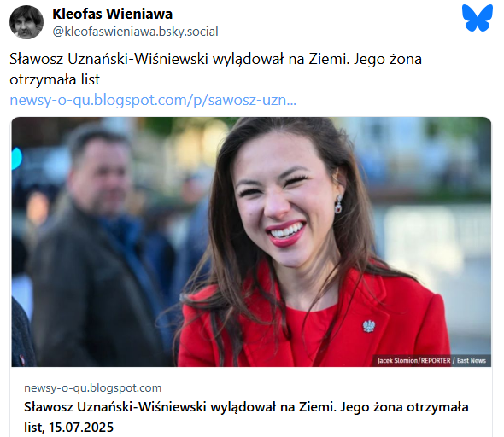
Task: Open Kleofas Wieniawa's profile avatar
Action: click(26, 22)
